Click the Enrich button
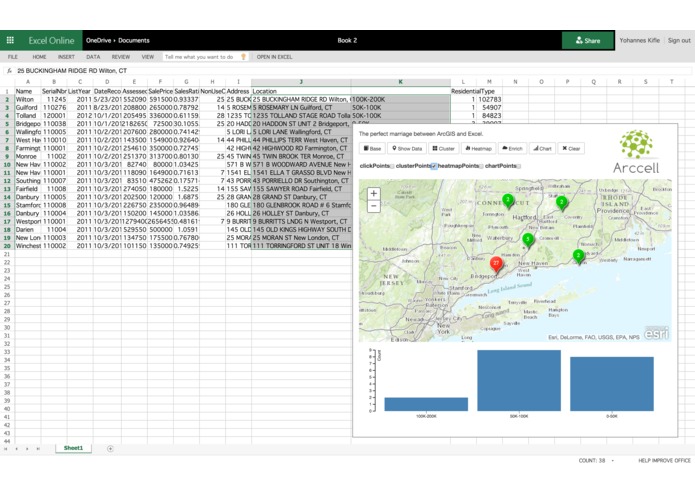Viewport: 695px width, 494px height. point(512,148)
